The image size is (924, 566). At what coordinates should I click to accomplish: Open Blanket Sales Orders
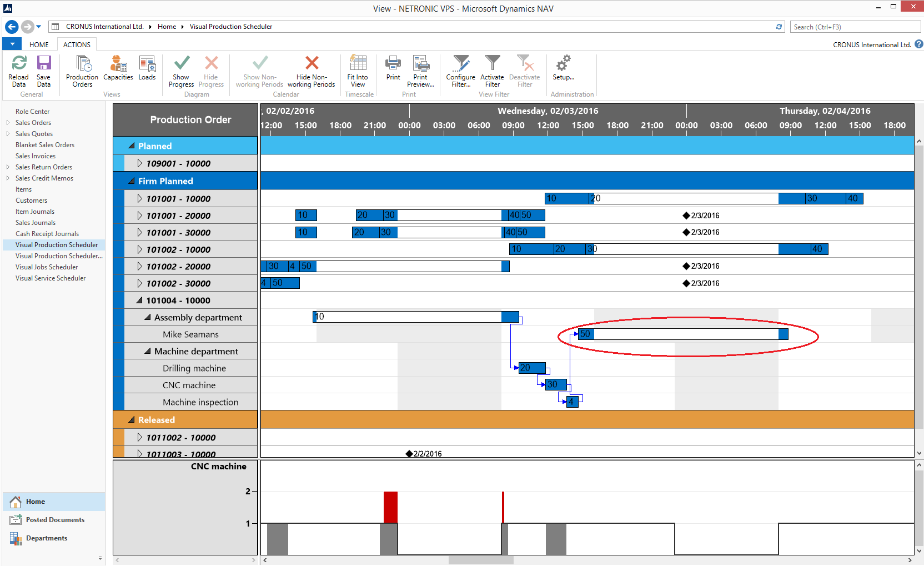click(x=45, y=145)
